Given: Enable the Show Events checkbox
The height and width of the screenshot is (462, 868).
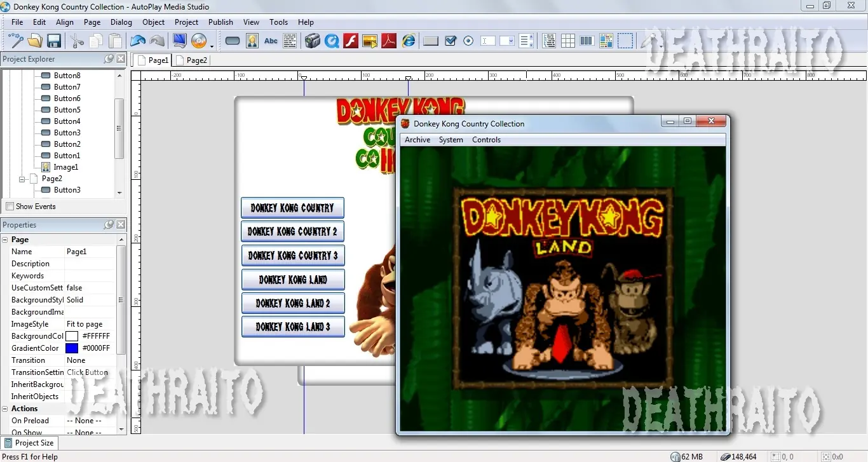Looking at the screenshot, I should 10,207.
